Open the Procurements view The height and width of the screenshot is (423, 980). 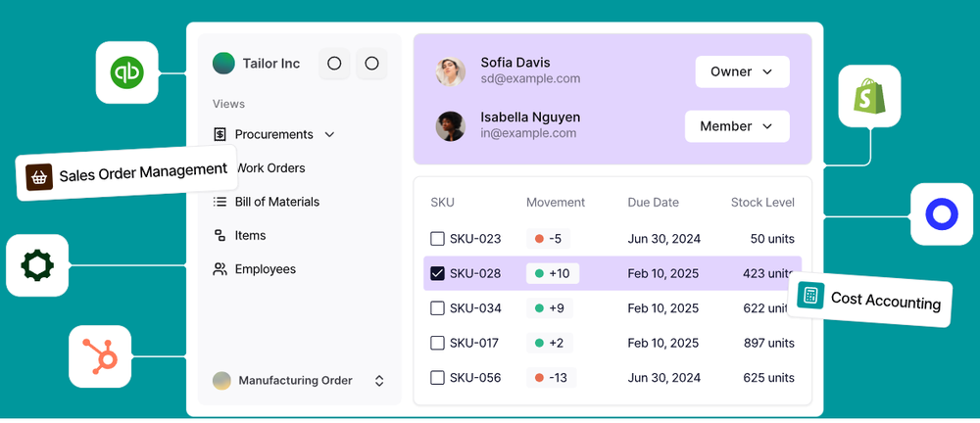[273, 134]
